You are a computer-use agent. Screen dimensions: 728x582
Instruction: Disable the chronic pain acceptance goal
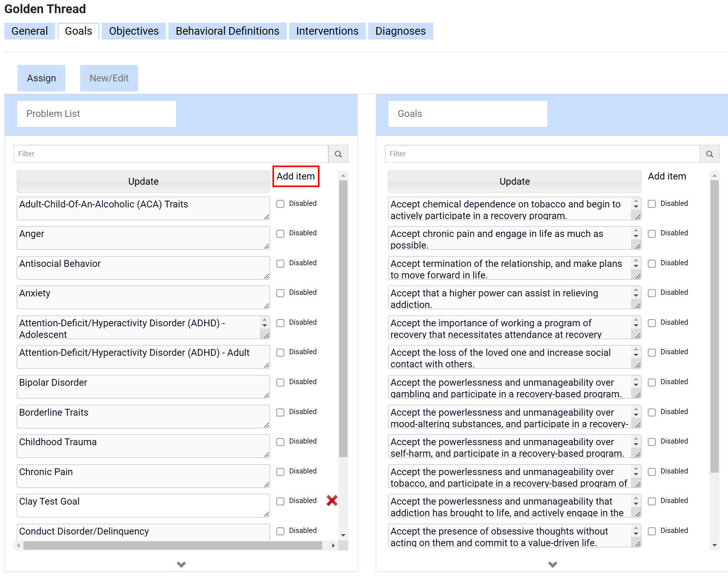(x=651, y=233)
